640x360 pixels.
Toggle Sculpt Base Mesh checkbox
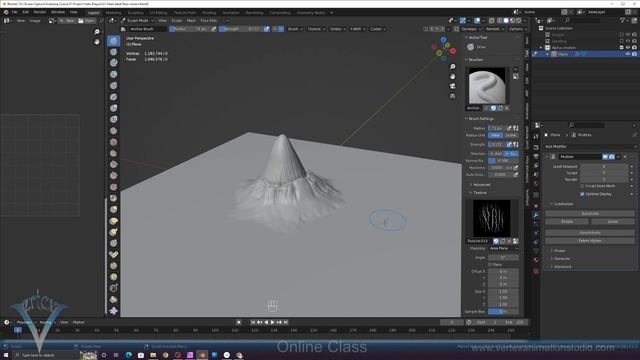click(x=582, y=186)
